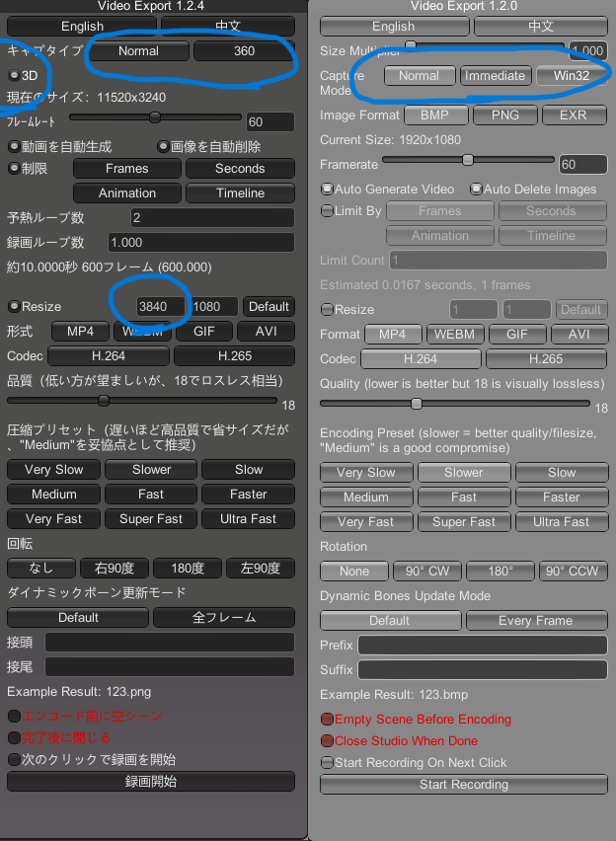
Task: Enable the 3D checkbox
Action: point(14,75)
